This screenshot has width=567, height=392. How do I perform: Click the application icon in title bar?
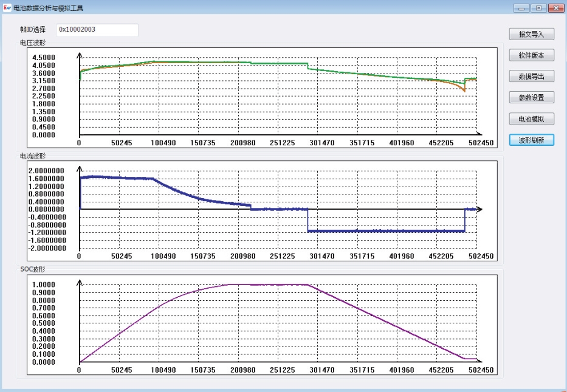tap(7, 7)
